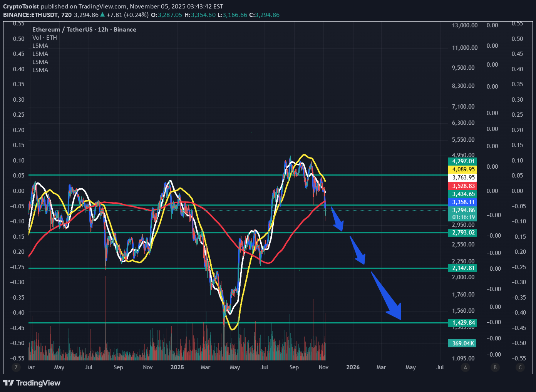Click the 2,793.02 horizontal line label
Viewport: 536px width, 392px height.
[463, 233]
